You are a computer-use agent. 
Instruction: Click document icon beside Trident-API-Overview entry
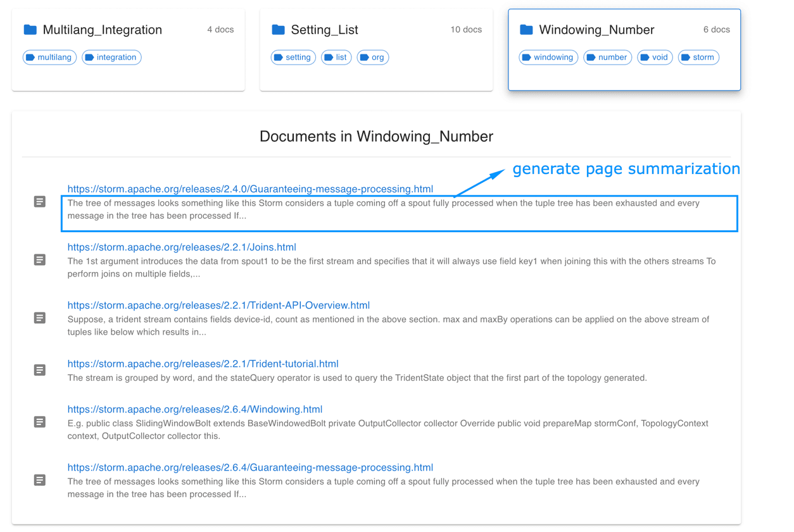tap(40, 318)
